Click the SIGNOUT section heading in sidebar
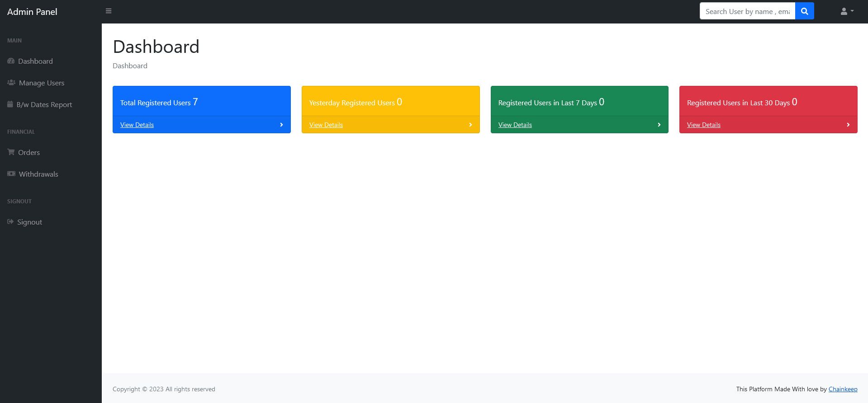 click(19, 201)
